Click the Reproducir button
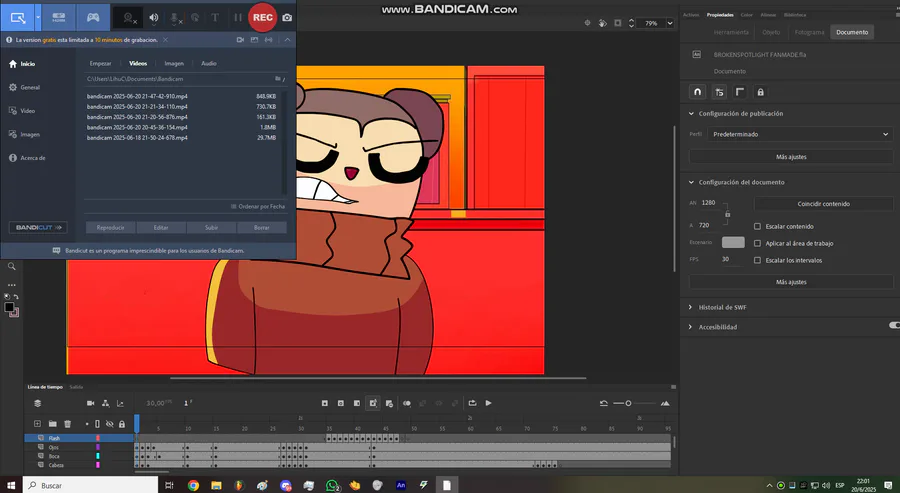The height and width of the screenshot is (493, 900). pos(110,227)
